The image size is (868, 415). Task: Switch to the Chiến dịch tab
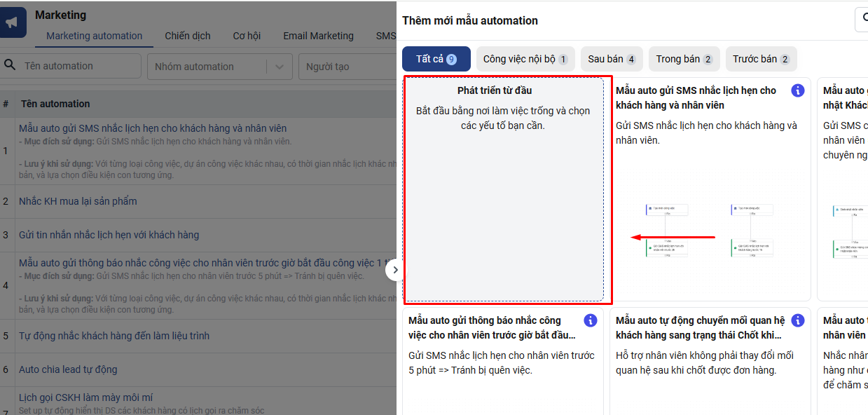188,36
